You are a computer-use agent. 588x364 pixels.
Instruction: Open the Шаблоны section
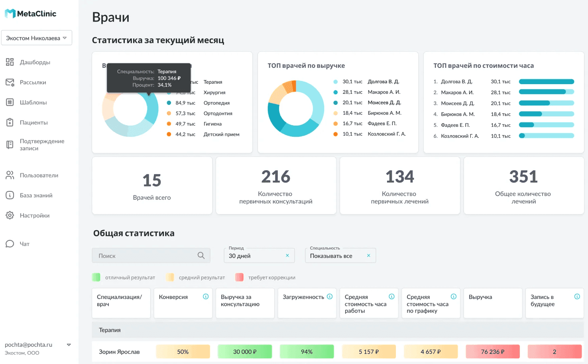[34, 102]
